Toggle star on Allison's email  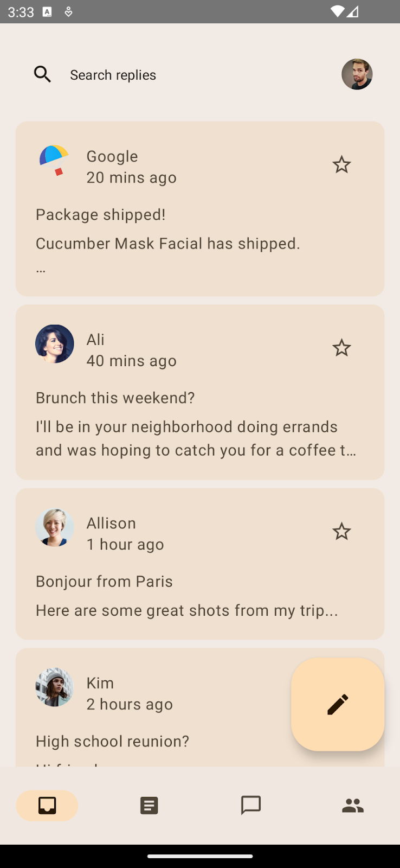click(341, 531)
